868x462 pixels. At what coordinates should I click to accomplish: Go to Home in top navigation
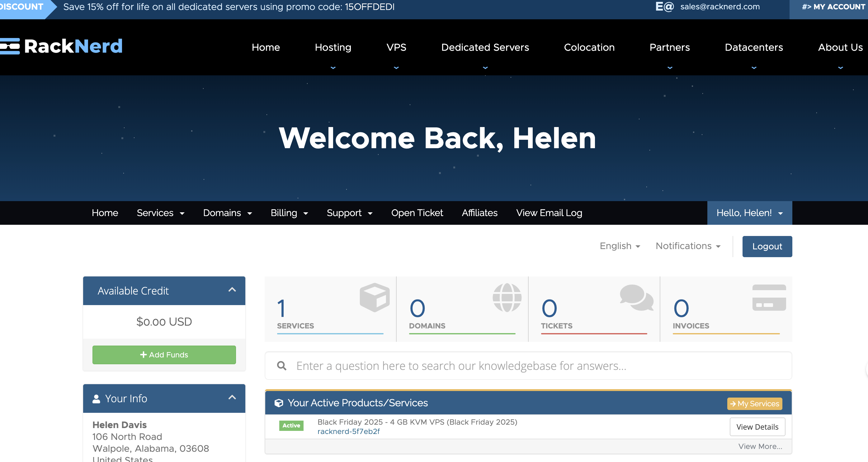tap(266, 47)
